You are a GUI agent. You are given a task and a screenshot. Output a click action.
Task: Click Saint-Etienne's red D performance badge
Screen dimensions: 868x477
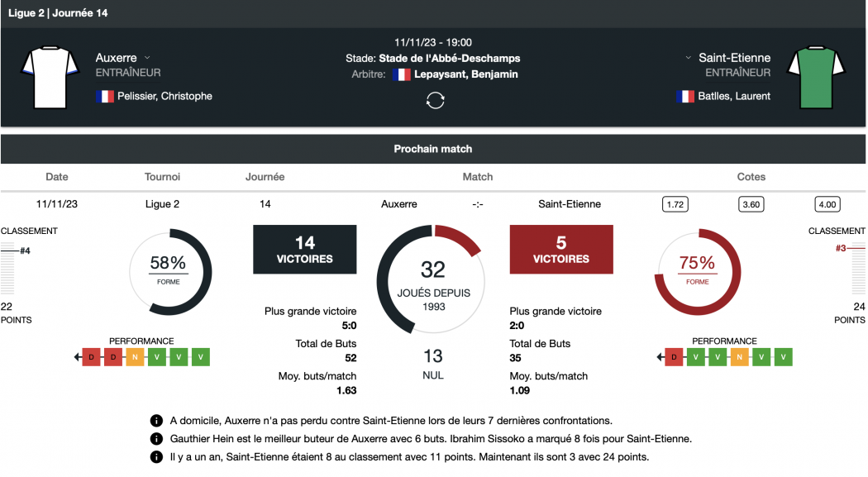[674, 357]
